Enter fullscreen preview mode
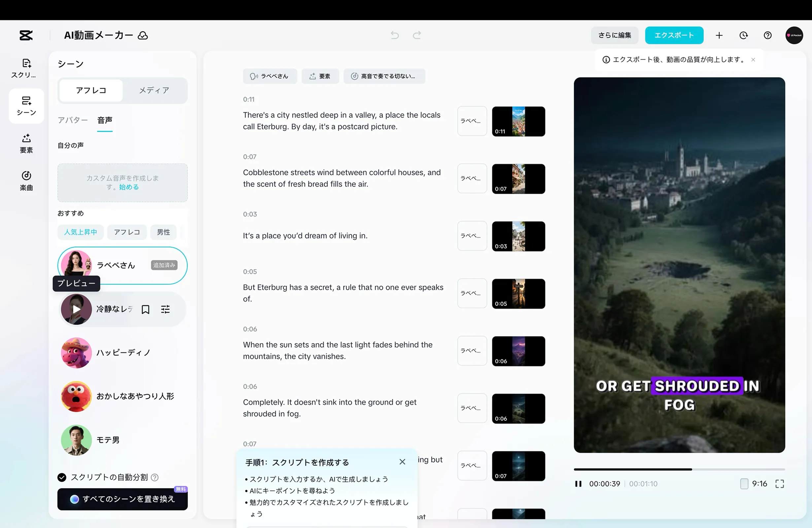812x528 pixels. (x=780, y=484)
